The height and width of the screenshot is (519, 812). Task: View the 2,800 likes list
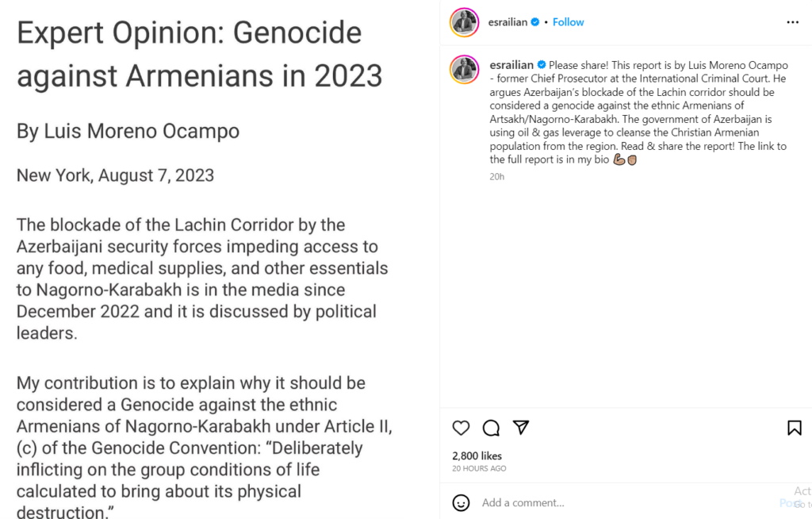pyautogui.click(x=477, y=456)
